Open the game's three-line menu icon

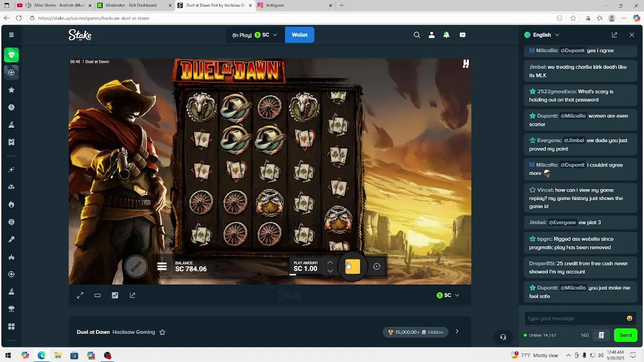[162, 266]
